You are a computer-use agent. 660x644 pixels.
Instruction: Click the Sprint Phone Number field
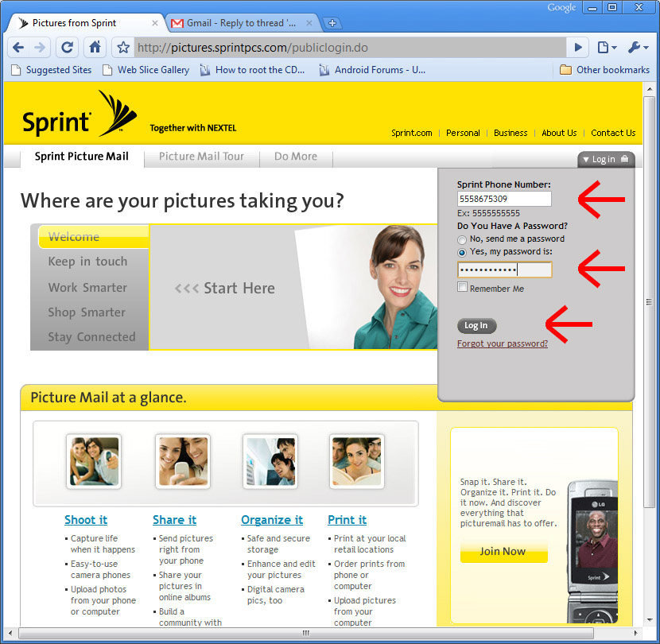point(504,199)
